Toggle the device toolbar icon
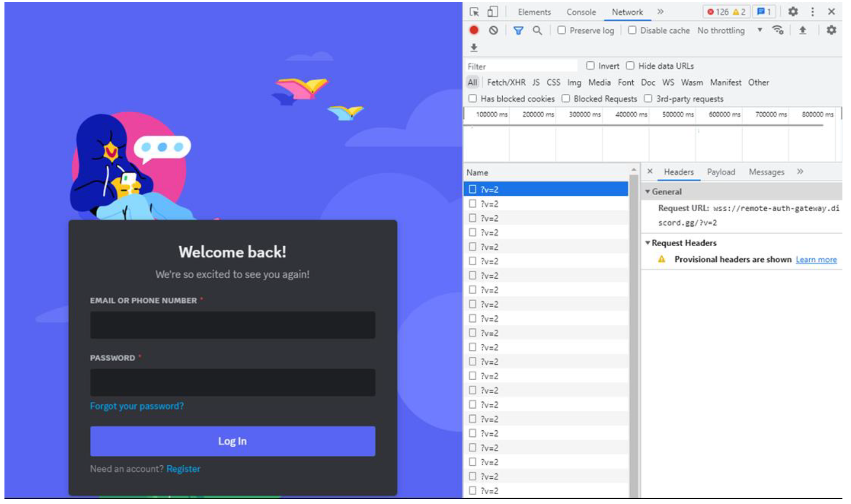This screenshot has height=504, width=851. (x=492, y=12)
